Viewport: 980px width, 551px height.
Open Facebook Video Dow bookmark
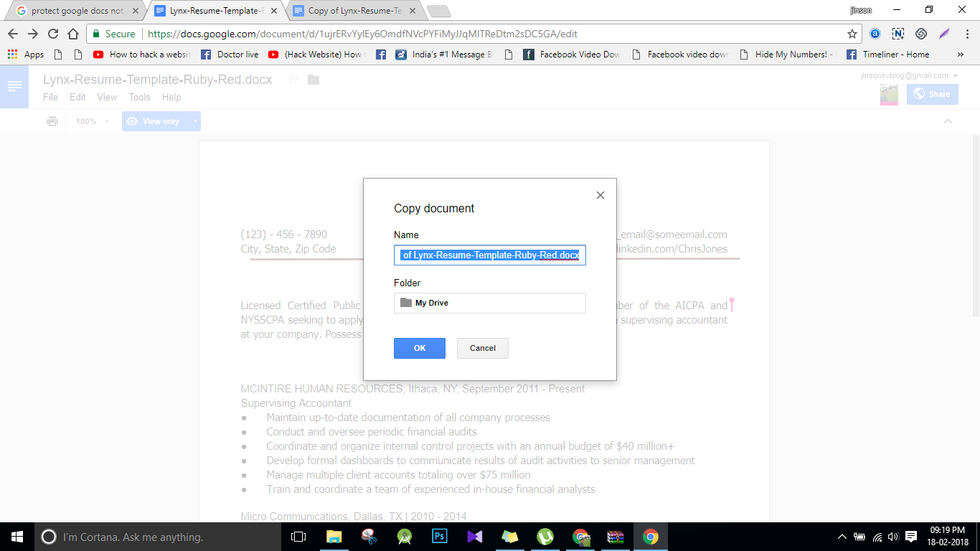coord(572,55)
